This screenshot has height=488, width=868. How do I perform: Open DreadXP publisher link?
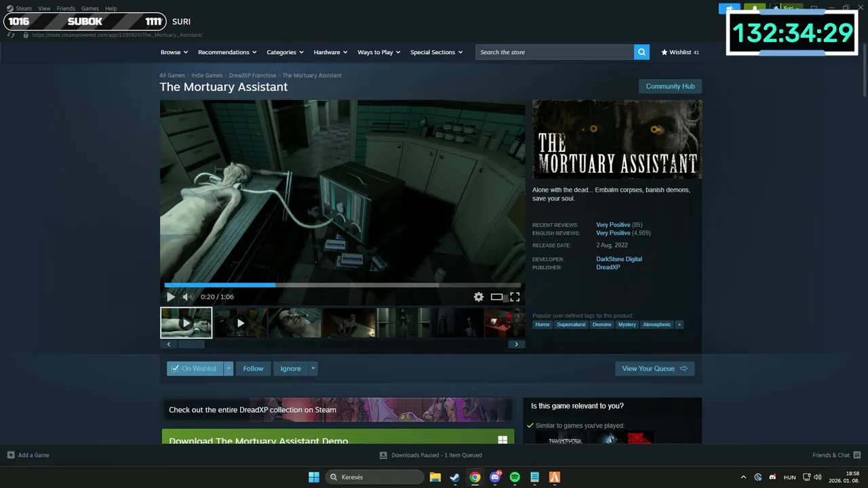tap(608, 267)
